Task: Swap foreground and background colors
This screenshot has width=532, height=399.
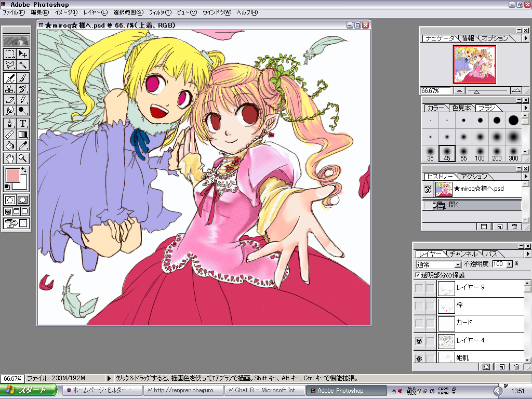Action: 24,170
